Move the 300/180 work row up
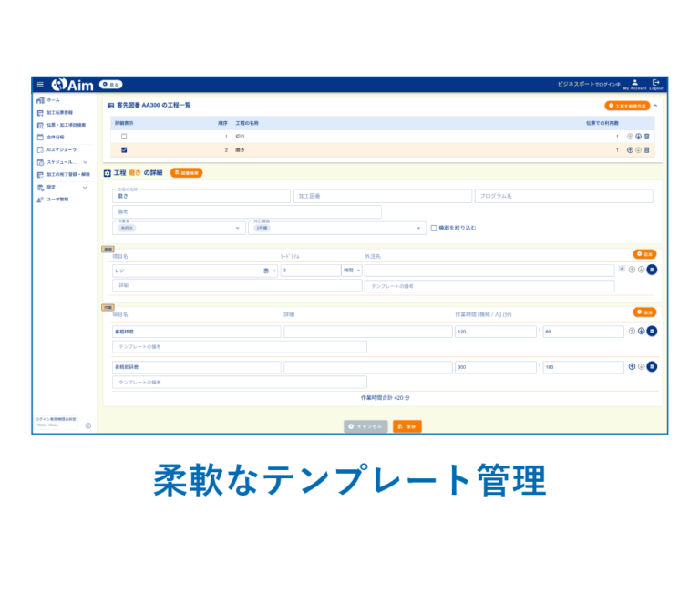Screen dimensions: 700x594 [x=632, y=366]
